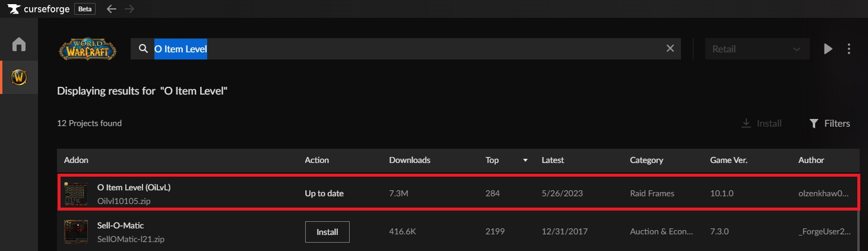Launch the game with the play button
This screenshot has width=868, height=251.
828,49
